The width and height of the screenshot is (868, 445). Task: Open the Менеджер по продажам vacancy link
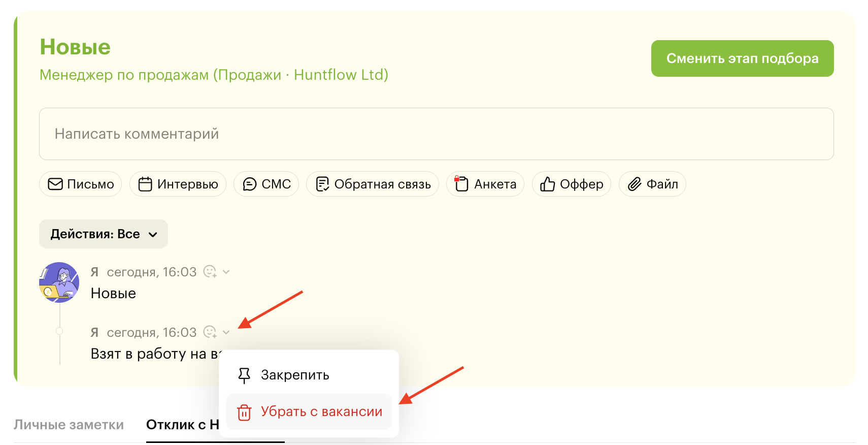pos(214,75)
